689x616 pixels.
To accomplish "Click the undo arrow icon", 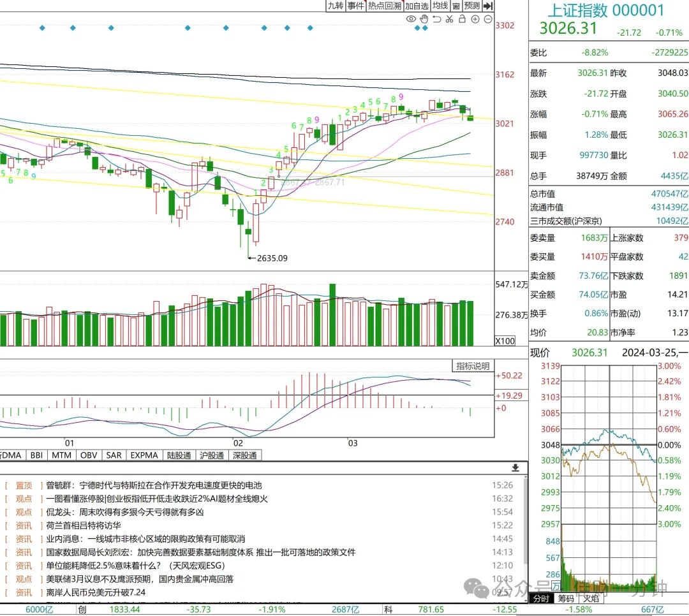I will coord(437,19).
